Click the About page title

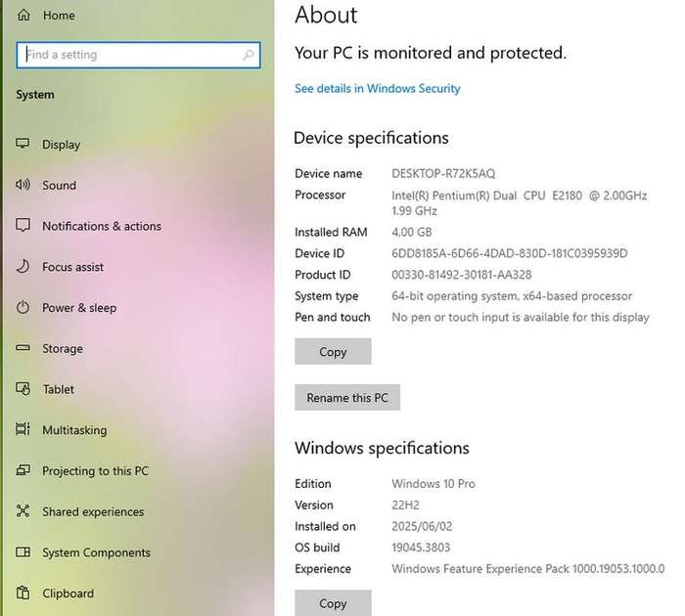326,16
